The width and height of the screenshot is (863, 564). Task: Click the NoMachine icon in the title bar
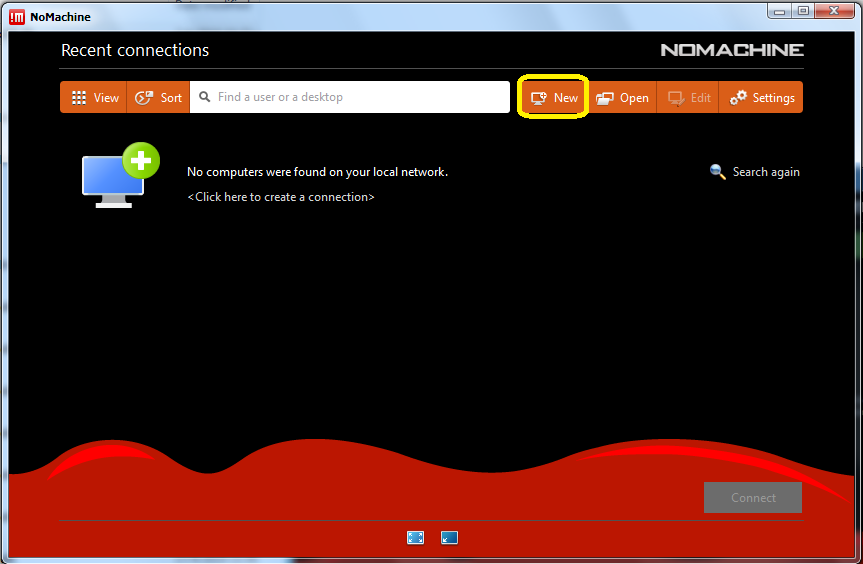[17, 17]
